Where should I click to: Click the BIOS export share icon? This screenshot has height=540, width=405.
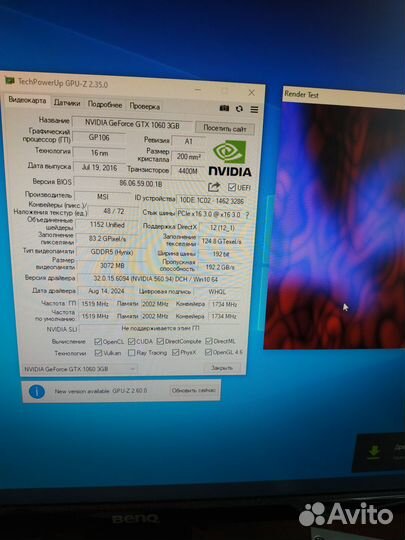[214, 187]
